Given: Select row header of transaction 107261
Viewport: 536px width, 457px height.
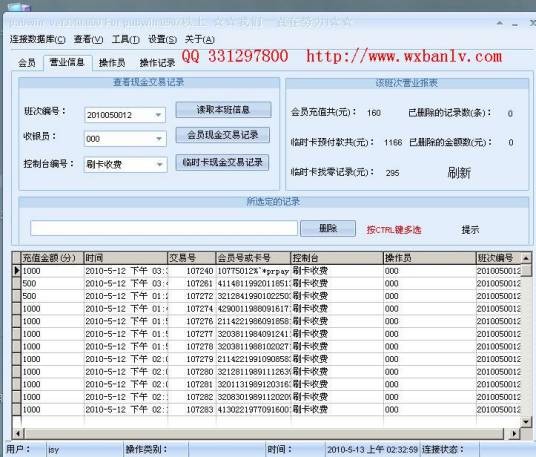Looking at the screenshot, I should click(16, 283).
